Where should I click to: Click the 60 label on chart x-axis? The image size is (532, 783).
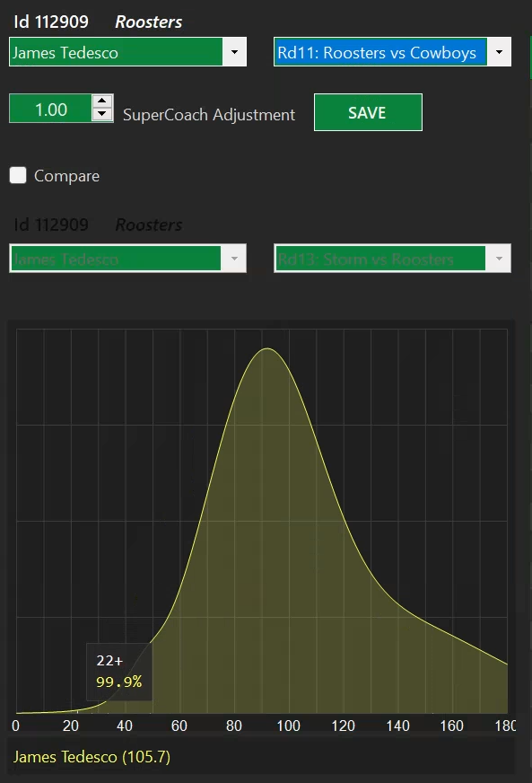[x=179, y=726]
